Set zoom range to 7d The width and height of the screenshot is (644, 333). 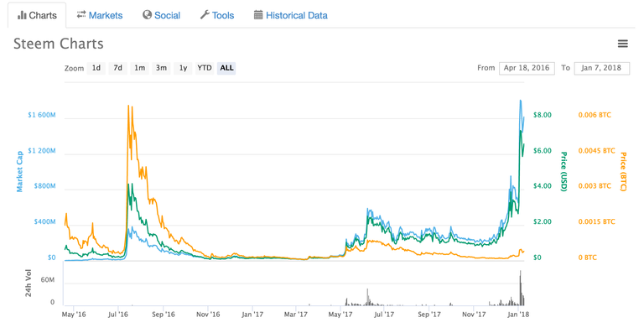point(118,68)
